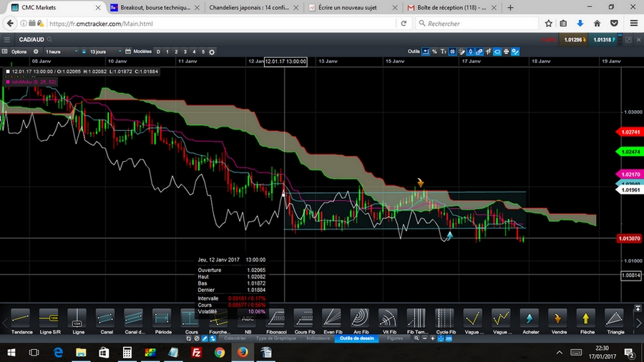
Task: Click the 1.01296 sell price button
Action: [575, 40]
